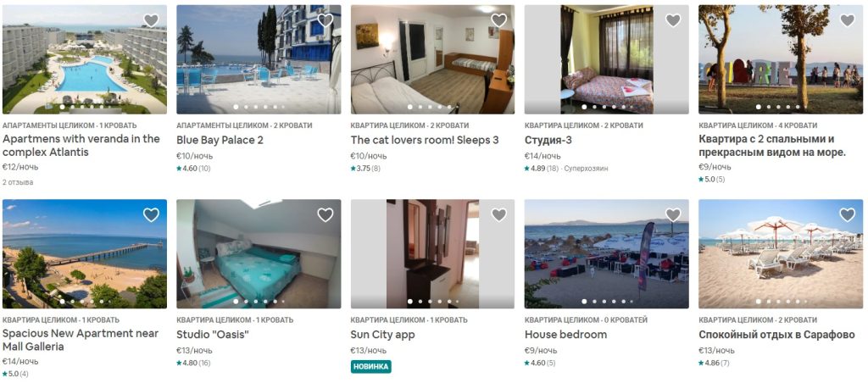868x383 pixels.
Task: Favorite the cat lovers room listing heart
Action: (x=498, y=20)
